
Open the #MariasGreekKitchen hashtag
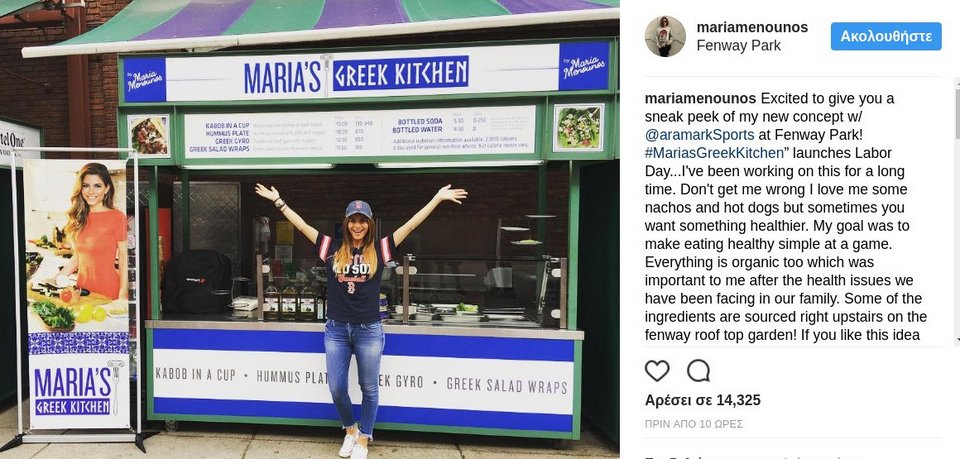[x=710, y=153]
